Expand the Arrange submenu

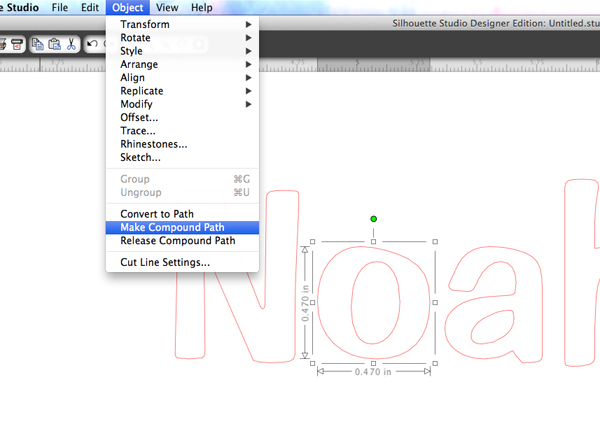(x=182, y=64)
